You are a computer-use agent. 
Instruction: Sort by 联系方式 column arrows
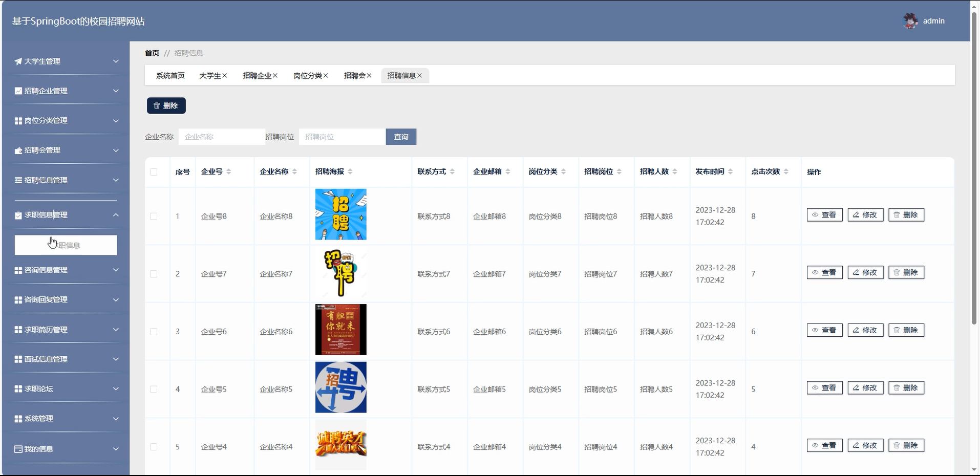tap(452, 172)
